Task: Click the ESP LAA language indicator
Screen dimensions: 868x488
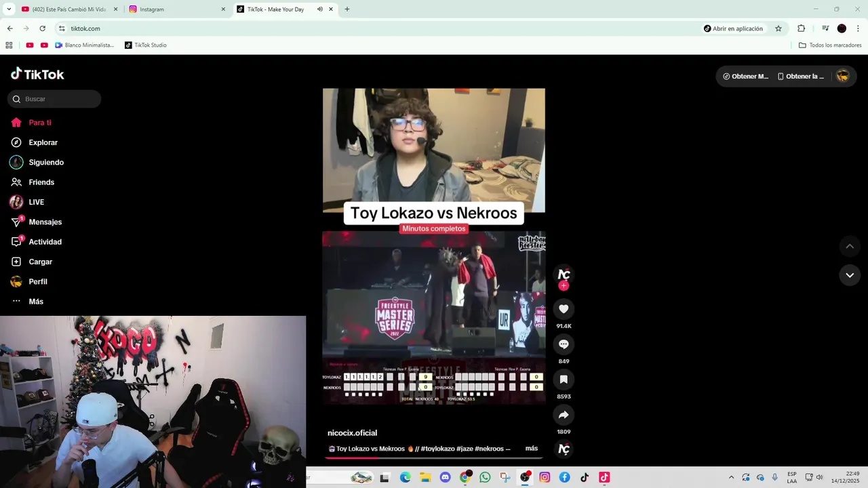Action: point(792,477)
